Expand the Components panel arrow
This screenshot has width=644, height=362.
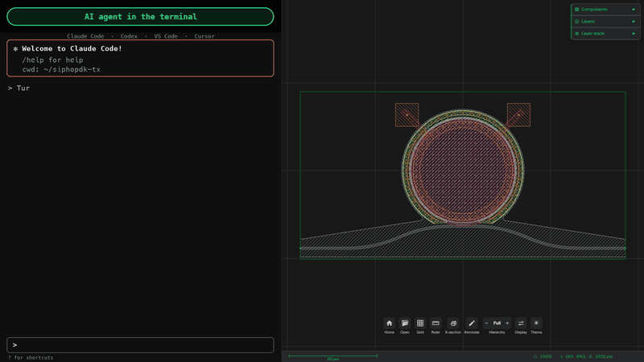coord(634,10)
